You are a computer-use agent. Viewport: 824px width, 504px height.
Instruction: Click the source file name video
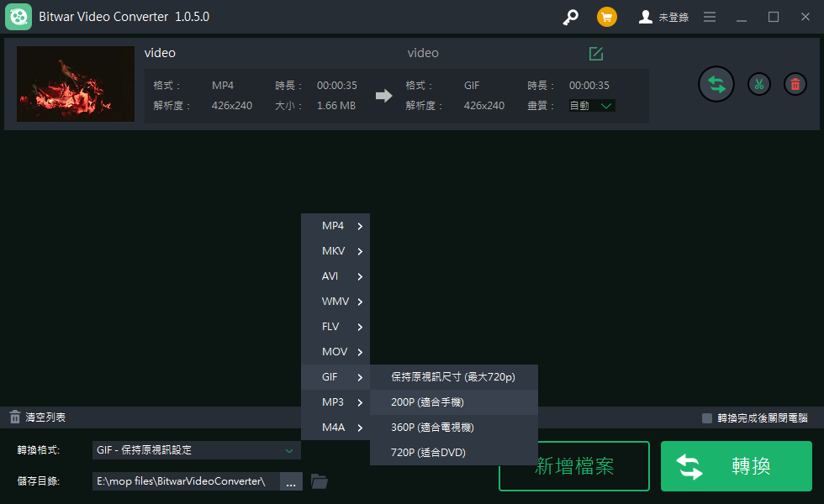coord(160,53)
